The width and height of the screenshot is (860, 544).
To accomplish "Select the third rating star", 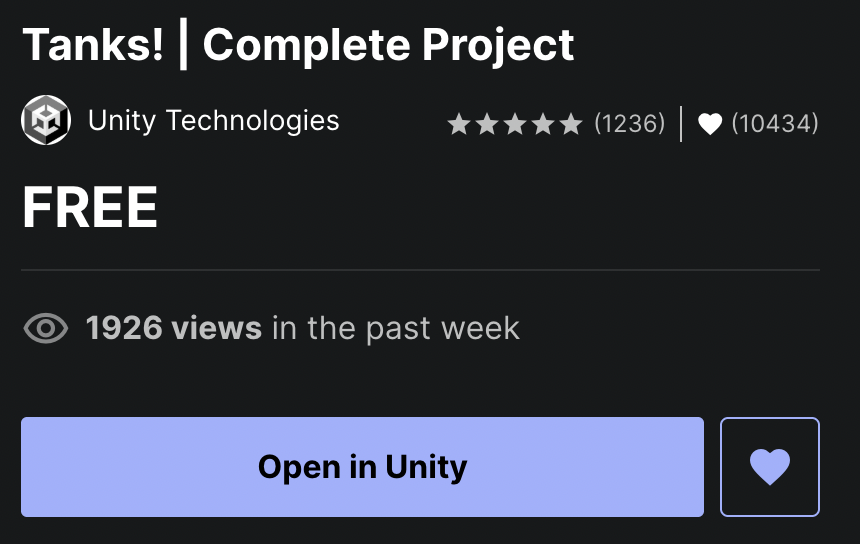I will click(x=515, y=124).
